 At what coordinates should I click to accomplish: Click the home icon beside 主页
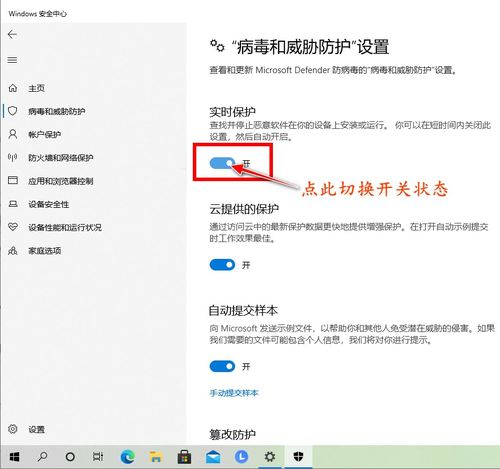click(13, 88)
